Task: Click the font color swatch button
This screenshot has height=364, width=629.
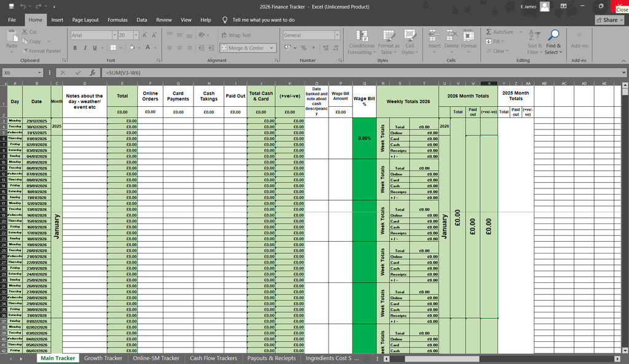Action: [x=146, y=47]
